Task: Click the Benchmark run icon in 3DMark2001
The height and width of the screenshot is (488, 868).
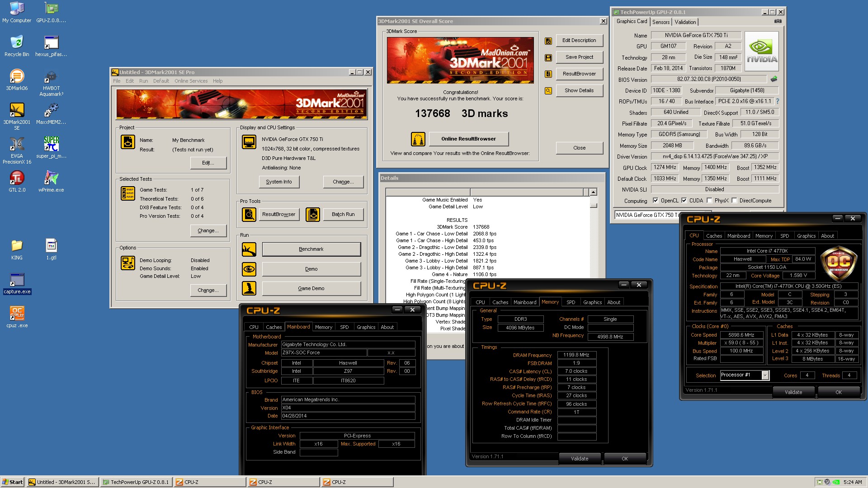Action: (x=249, y=249)
